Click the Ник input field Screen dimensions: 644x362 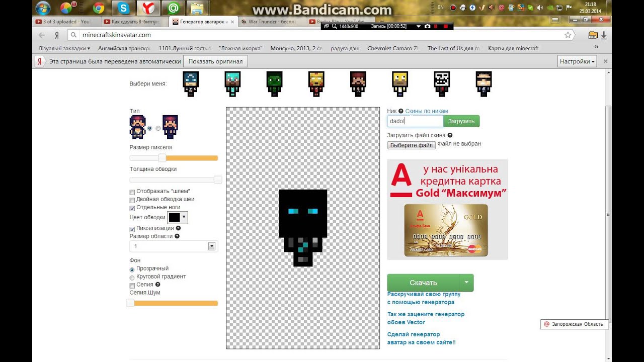click(415, 121)
